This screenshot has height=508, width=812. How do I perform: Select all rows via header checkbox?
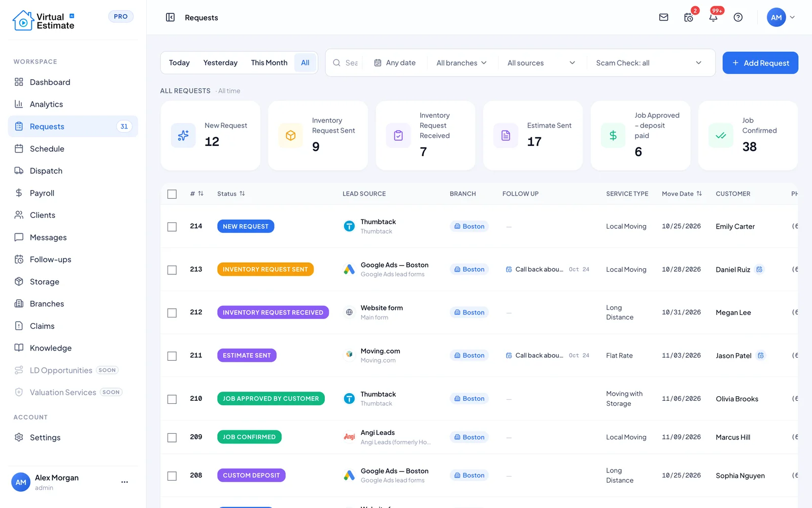click(x=172, y=194)
